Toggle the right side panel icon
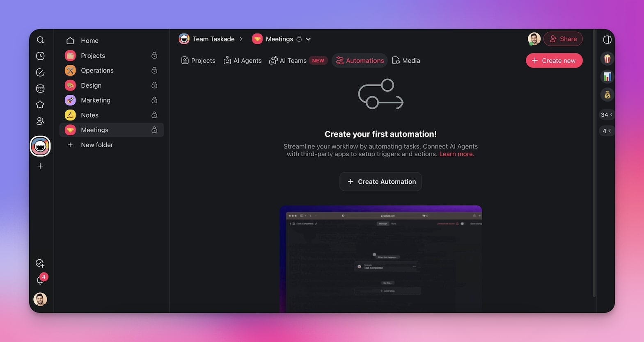Screen dimensions: 644x342 pos(607,40)
